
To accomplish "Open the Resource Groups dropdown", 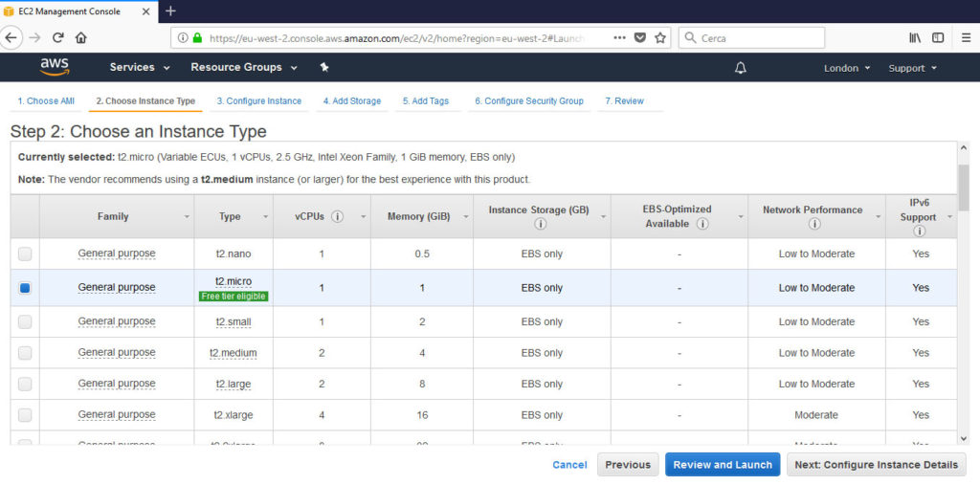I will (x=244, y=68).
